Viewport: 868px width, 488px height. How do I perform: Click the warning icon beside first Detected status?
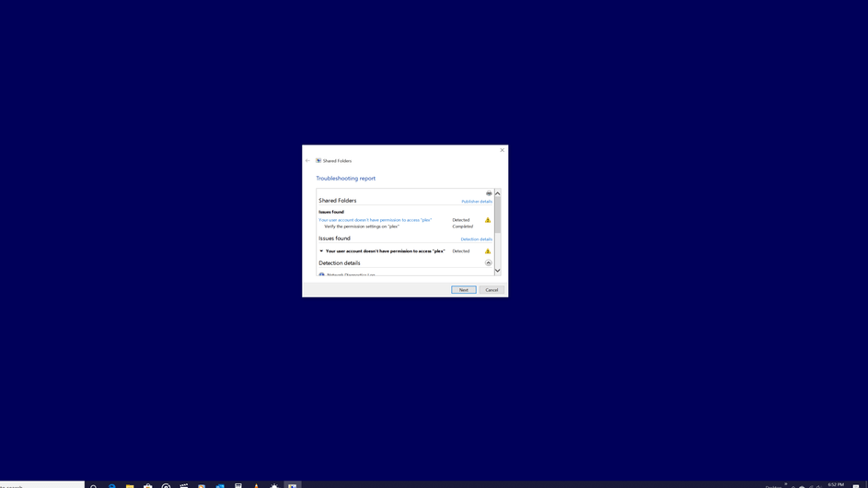click(x=488, y=220)
